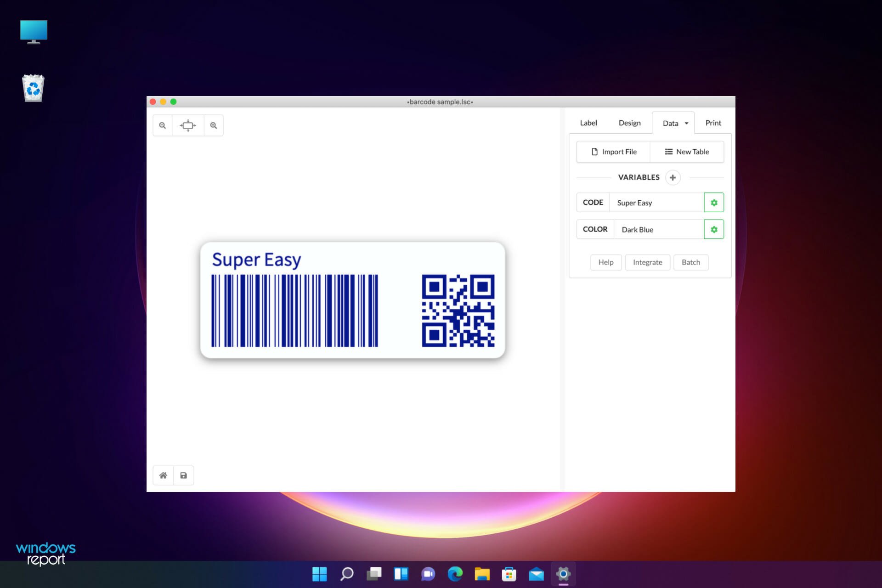Image resolution: width=882 pixels, height=588 pixels.
Task: Go to home screen via house icon
Action: [x=163, y=475]
